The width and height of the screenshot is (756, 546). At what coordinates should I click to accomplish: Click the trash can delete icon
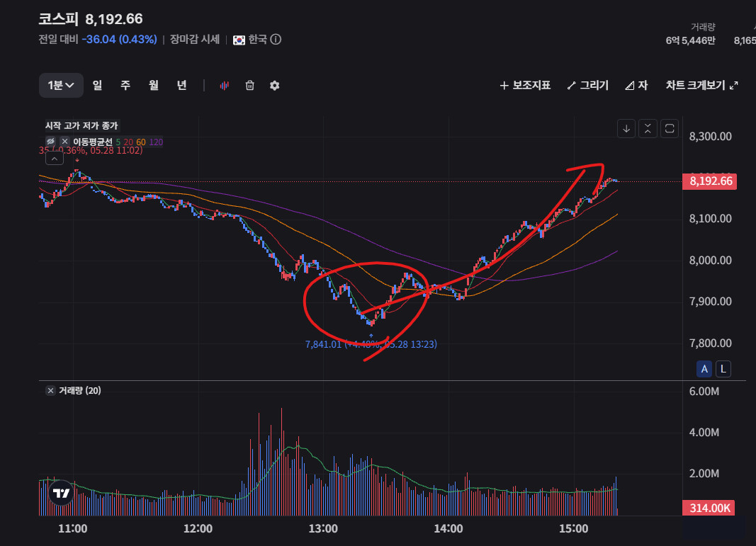click(249, 85)
